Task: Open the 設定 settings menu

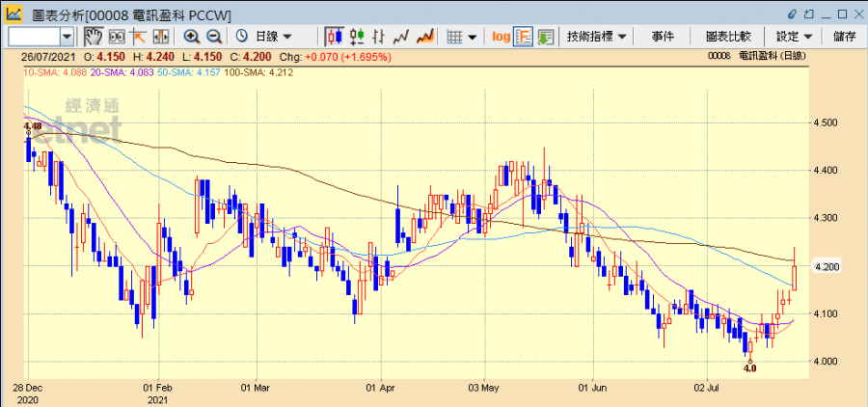Action: click(x=794, y=36)
